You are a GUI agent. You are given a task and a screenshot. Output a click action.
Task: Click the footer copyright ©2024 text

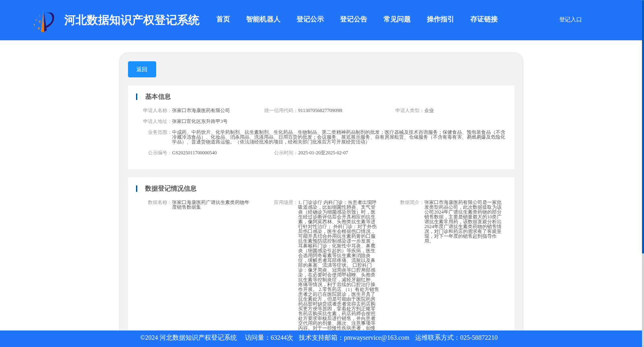[188, 338]
